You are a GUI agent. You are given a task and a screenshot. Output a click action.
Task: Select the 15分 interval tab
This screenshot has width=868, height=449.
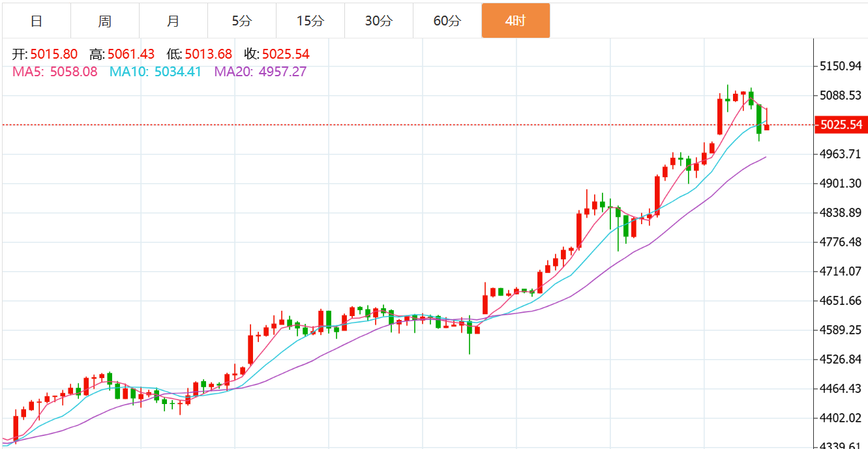[x=310, y=21]
